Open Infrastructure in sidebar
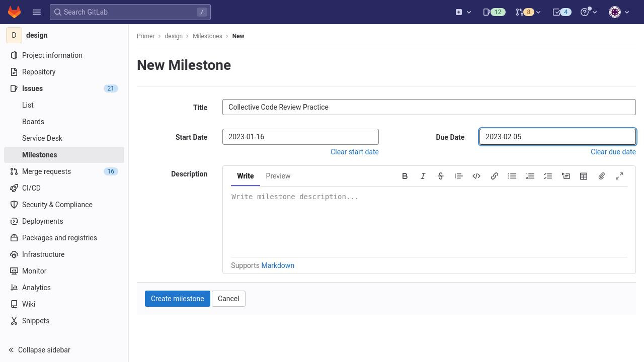Image resolution: width=644 pixels, height=362 pixels. pyautogui.click(x=64, y=254)
